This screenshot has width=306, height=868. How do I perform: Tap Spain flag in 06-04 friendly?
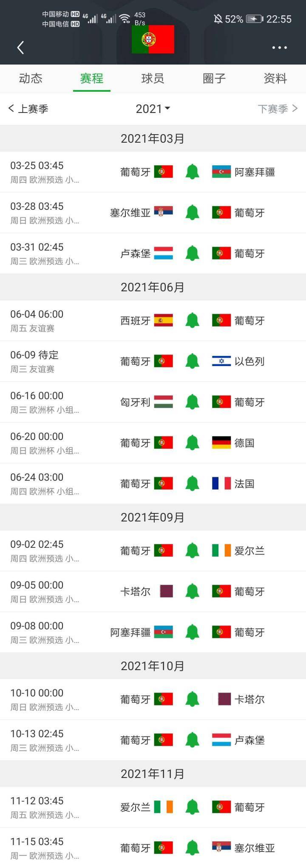tap(163, 321)
